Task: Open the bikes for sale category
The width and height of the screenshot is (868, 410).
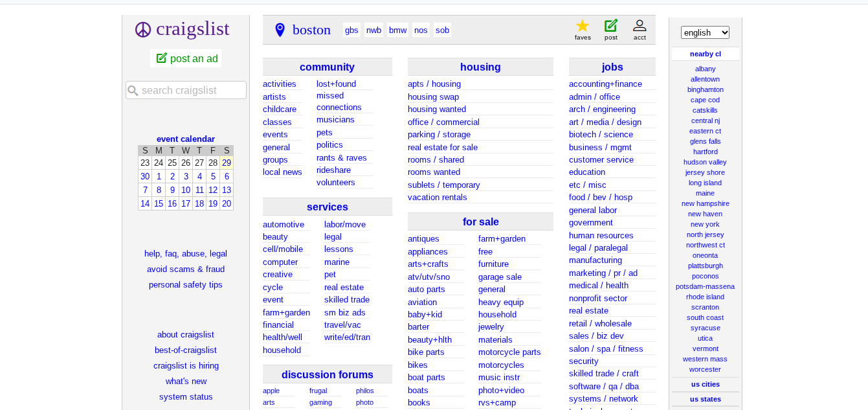Action: tap(417, 365)
